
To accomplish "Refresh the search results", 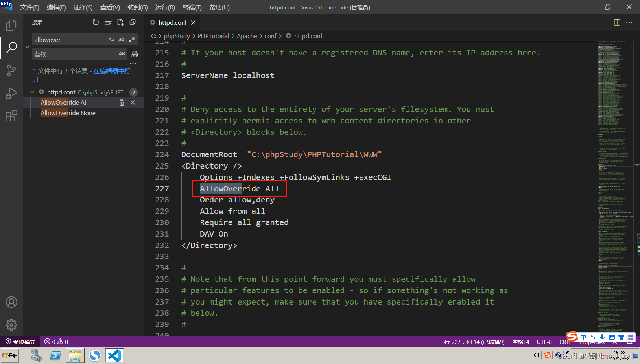I will [96, 22].
